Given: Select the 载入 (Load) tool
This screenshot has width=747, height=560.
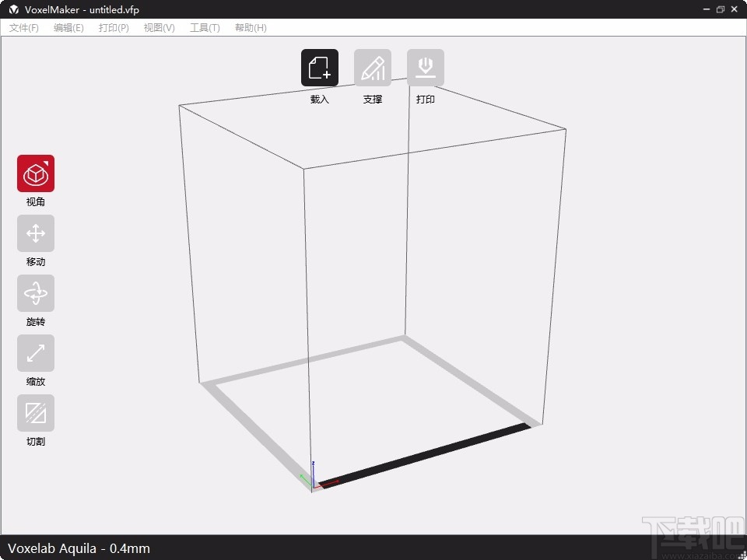Looking at the screenshot, I should tap(319, 67).
